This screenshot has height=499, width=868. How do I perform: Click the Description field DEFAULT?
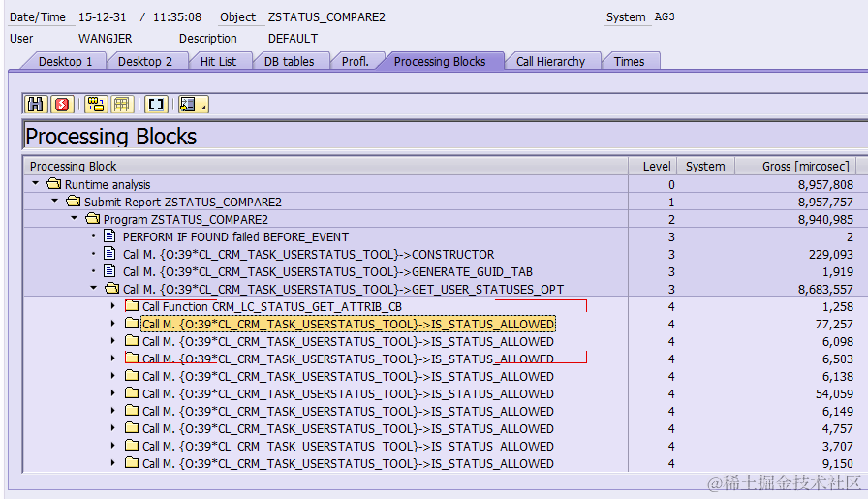pyautogui.click(x=293, y=39)
